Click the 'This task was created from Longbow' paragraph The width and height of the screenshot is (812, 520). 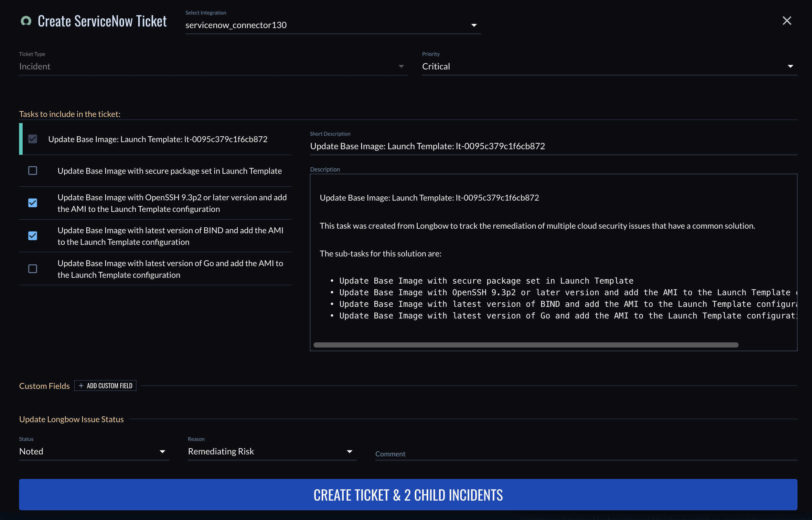point(537,226)
